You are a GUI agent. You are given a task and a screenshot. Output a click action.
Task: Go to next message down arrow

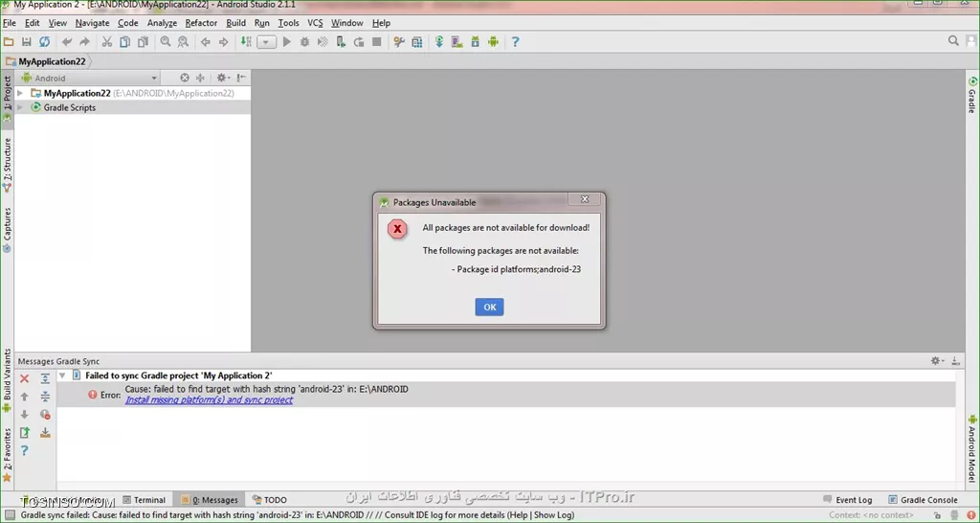coord(24,415)
